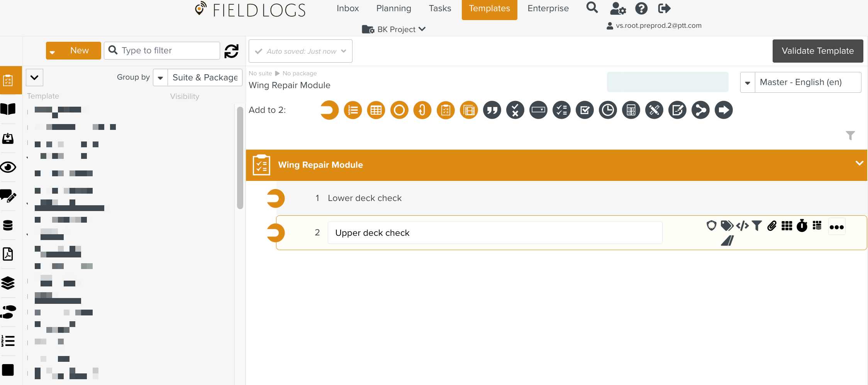This screenshot has height=385, width=868.
Task: Click the quotation marks icon in the Add toolbar
Action: click(x=492, y=110)
